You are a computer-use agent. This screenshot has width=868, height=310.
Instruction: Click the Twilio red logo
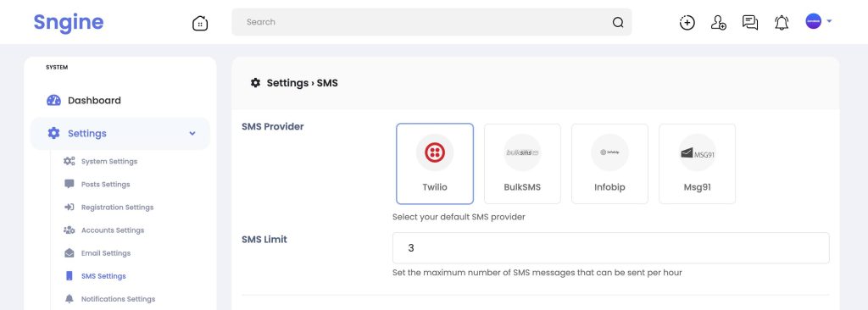pyautogui.click(x=435, y=152)
